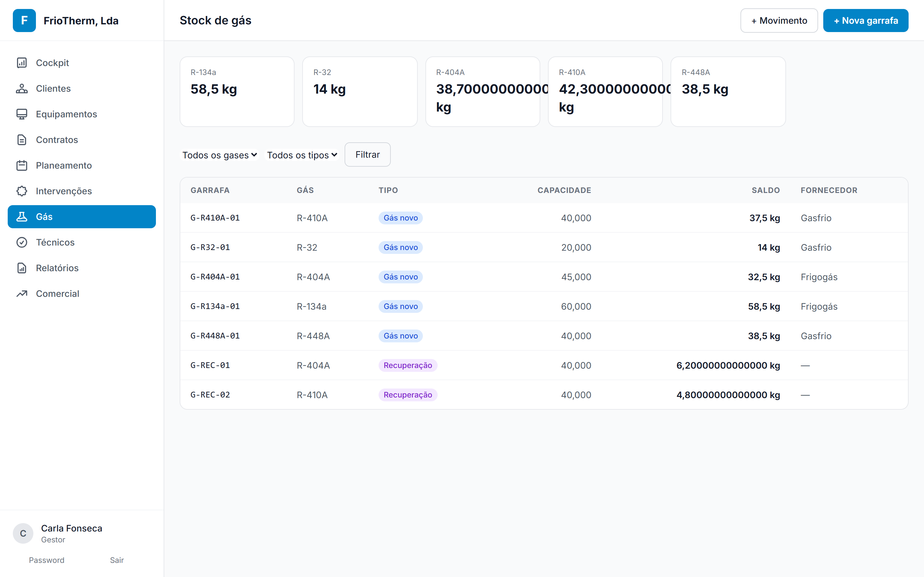This screenshot has height=577, width=924.
Task: Open the Cockpit chart icon
Action: tap(22, 63)
